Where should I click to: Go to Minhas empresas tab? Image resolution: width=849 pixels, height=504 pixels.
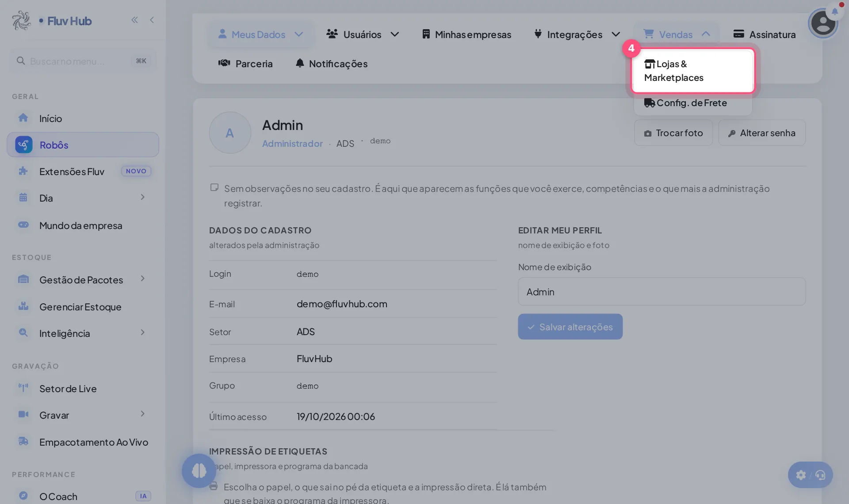coord(467,34)
